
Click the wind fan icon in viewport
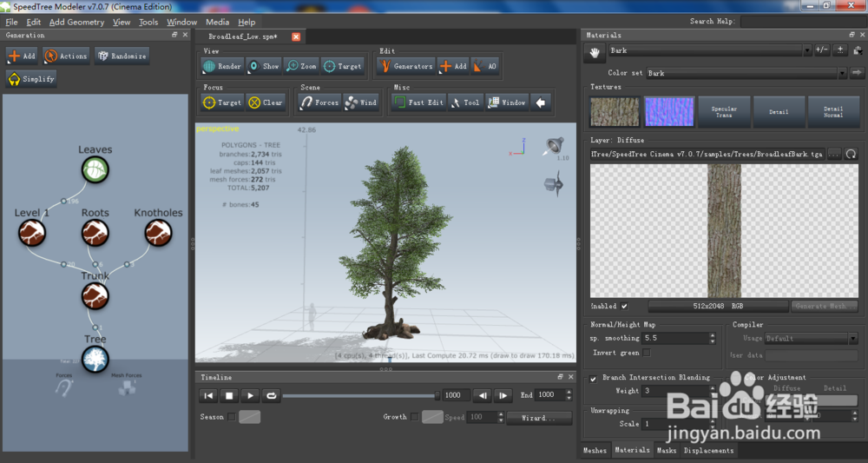click(x=554, y=184)
